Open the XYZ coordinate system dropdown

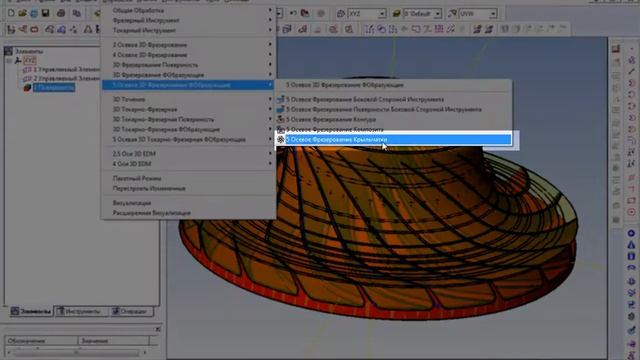(x=382, y=14)
